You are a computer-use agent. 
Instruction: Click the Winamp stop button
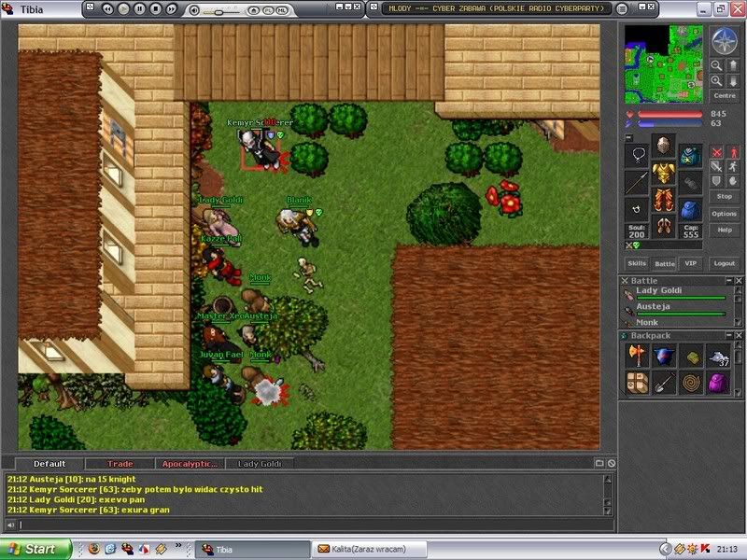pos(155,8)
